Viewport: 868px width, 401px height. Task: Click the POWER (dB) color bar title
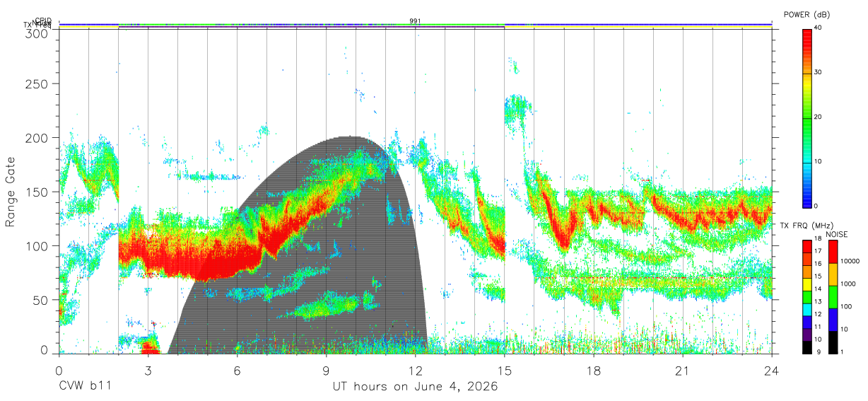tap(808, 15)
